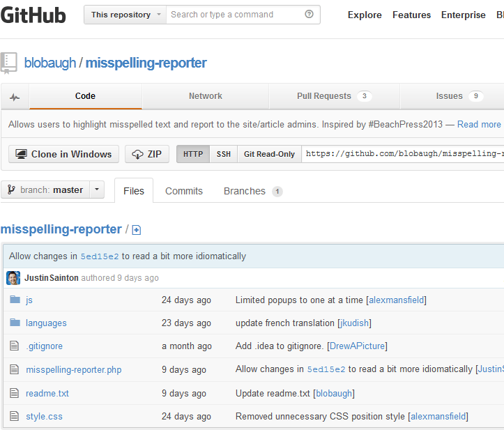Click 'Removed unnecessary CSS position style' message
This screenshot has height=439, width=504.
coord(320,417)
